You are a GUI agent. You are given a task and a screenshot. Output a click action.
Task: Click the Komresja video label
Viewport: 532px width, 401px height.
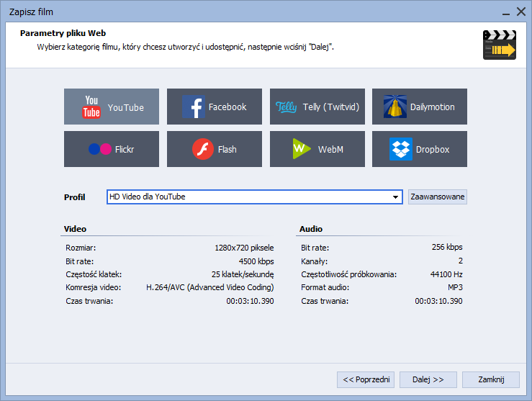(94, 288)
